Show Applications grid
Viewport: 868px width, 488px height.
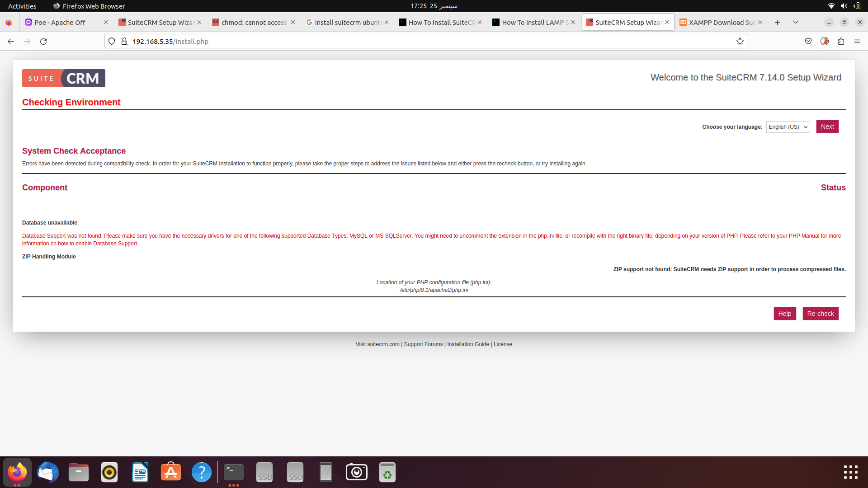[x=850, y=472]
